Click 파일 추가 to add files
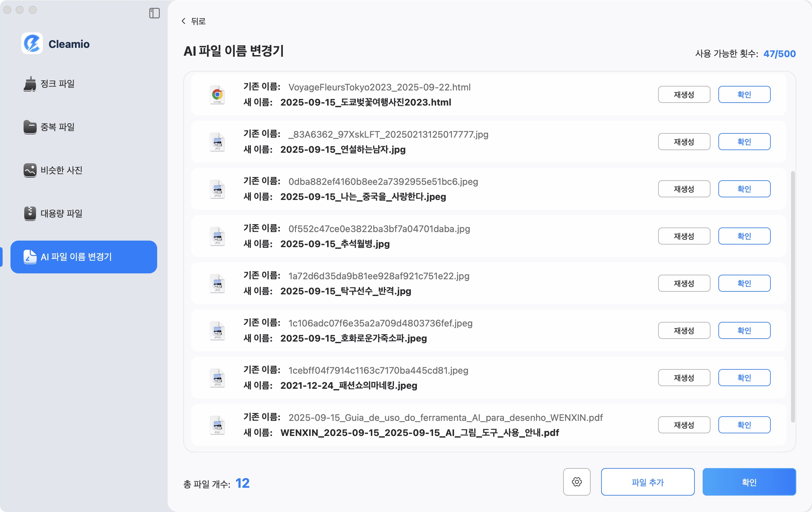Image resolution: width=812 pixels, height=512 pixels. point(647,482)
